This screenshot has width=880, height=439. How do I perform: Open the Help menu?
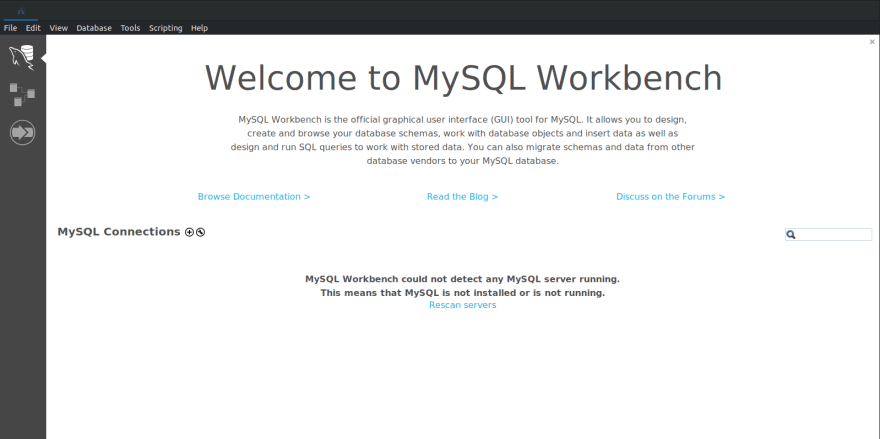199,28
